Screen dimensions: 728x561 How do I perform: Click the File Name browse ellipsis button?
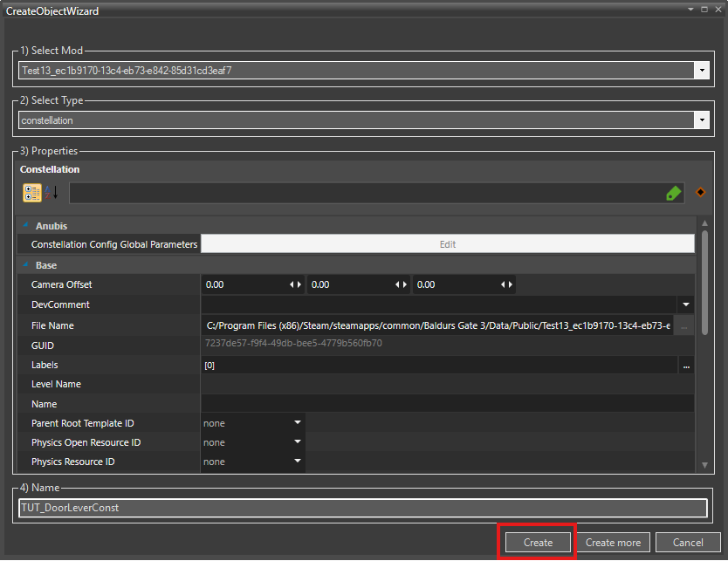(683, 326)
